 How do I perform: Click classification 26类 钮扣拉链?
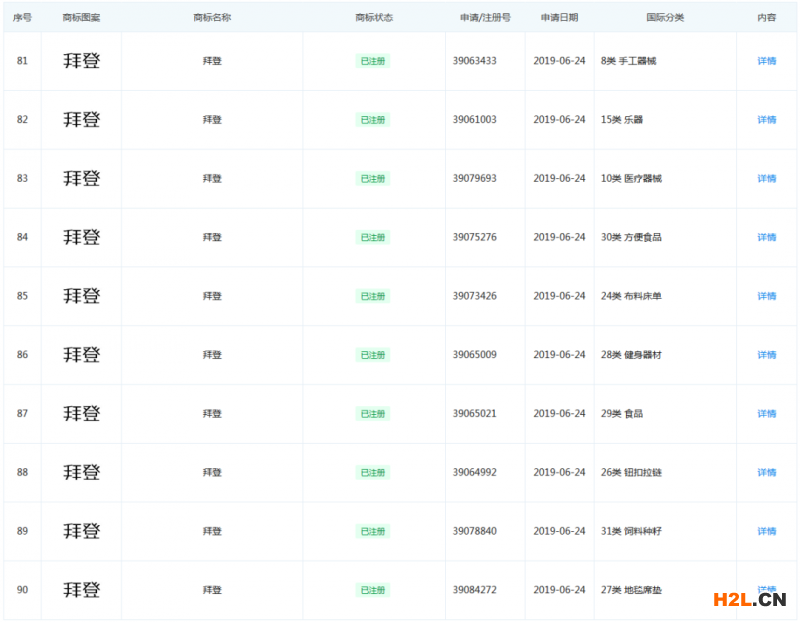click(631, 472)
